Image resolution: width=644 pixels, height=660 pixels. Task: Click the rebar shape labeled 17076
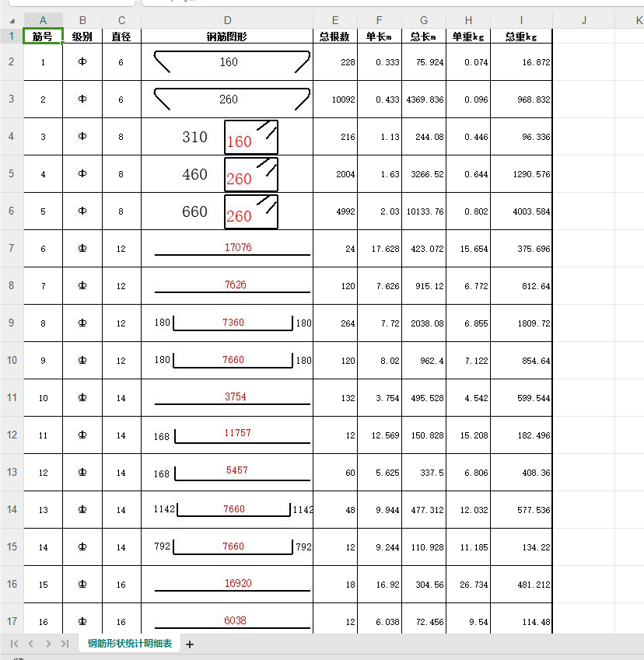232,250
